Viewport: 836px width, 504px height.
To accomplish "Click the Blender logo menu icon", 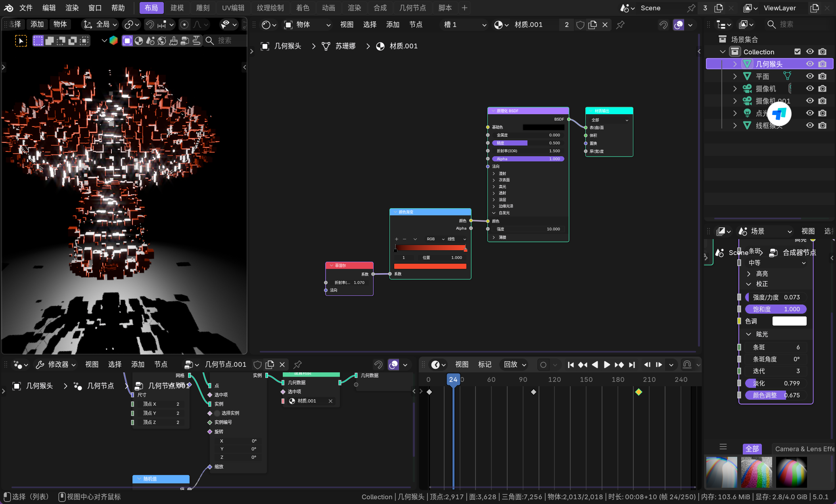I will coord(8,8).
